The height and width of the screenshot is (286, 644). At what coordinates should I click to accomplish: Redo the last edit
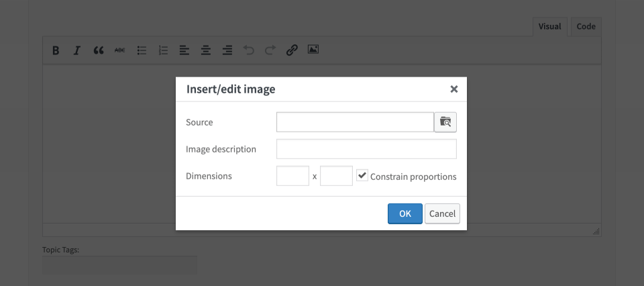[x=270, y=50]
